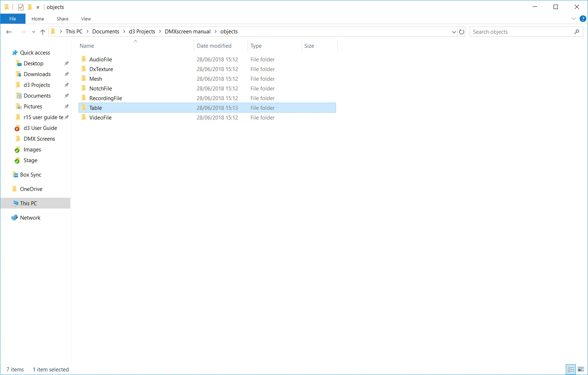Open the File menu
Viewport: 588px width, 375px height.
[x=13, y=19]
